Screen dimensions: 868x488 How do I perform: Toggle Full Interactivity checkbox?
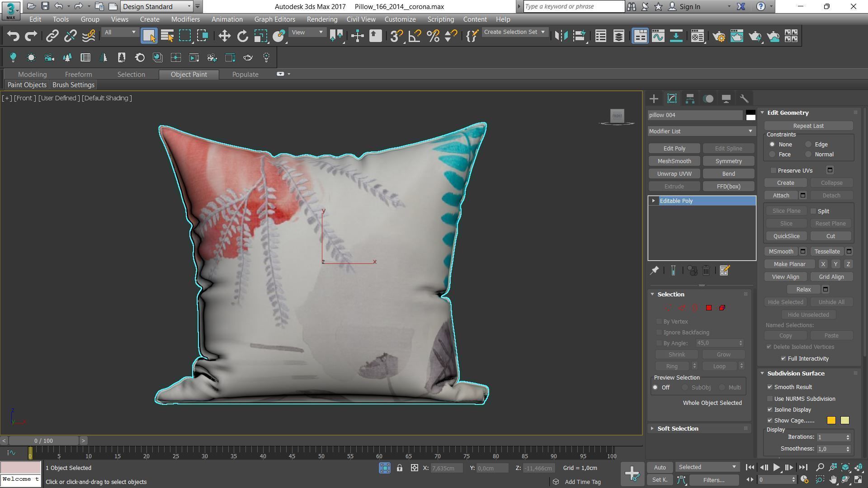click(x=783, y=358)
